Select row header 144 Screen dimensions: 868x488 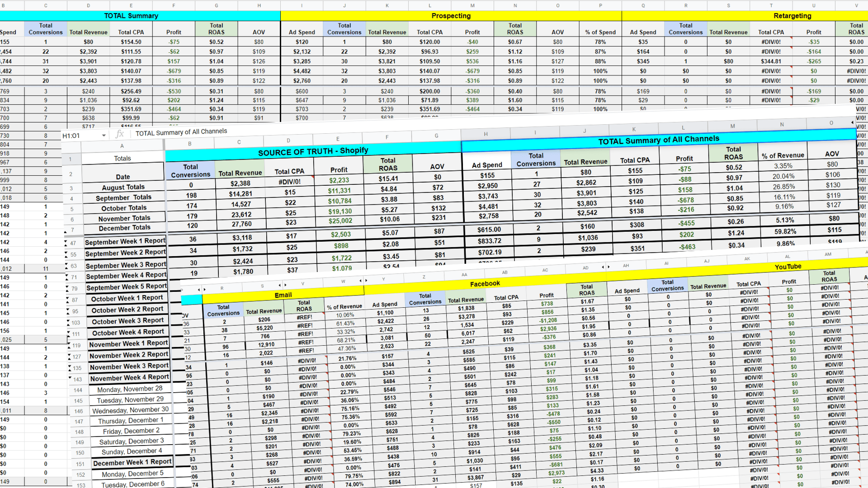click(78, 390)
